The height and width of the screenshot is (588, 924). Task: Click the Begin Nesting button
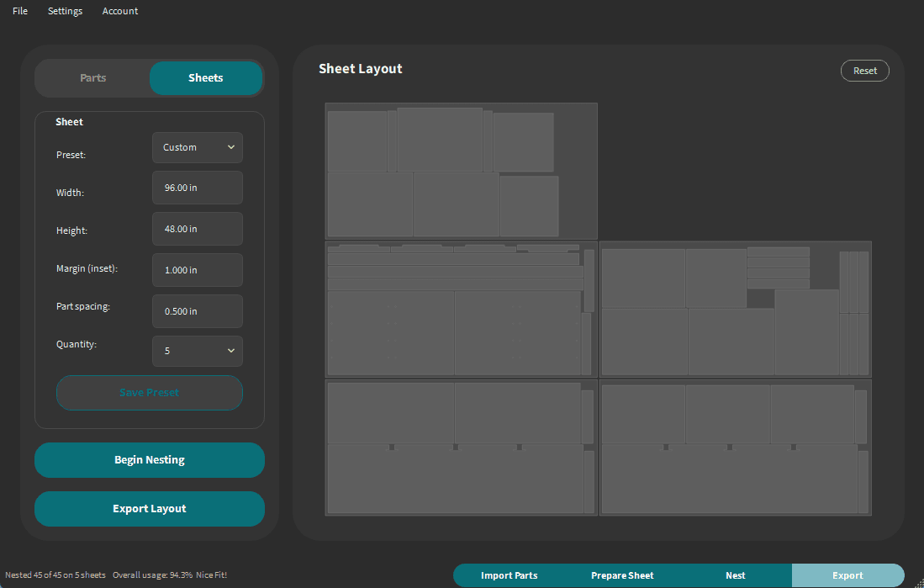point(150,460)
